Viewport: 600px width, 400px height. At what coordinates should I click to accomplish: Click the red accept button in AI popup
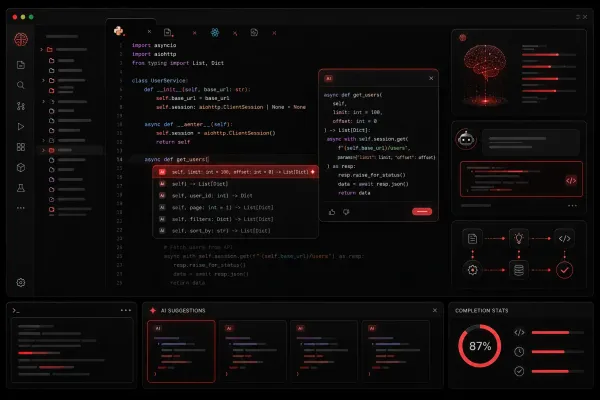tap(422, 211)
